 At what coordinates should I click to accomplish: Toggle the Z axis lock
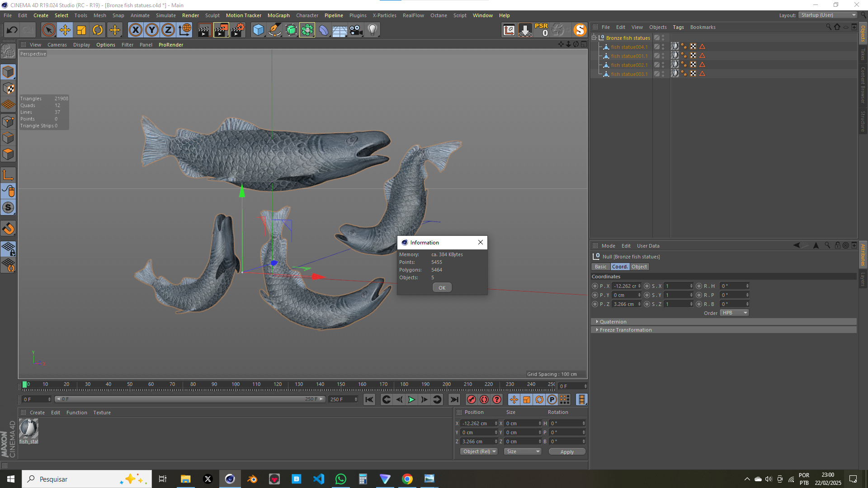[168, 30]
